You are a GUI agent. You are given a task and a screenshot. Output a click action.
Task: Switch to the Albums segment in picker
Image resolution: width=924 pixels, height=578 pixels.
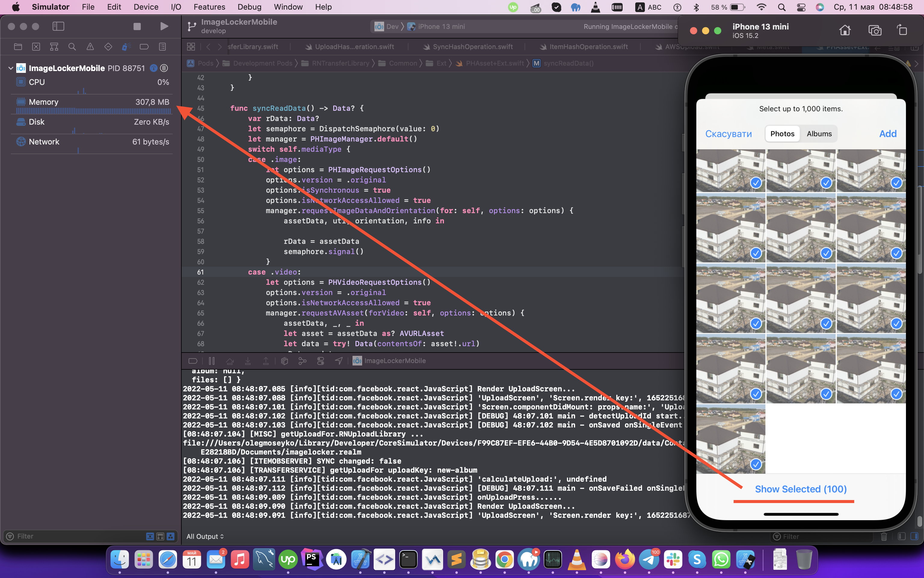click(819, 134)
